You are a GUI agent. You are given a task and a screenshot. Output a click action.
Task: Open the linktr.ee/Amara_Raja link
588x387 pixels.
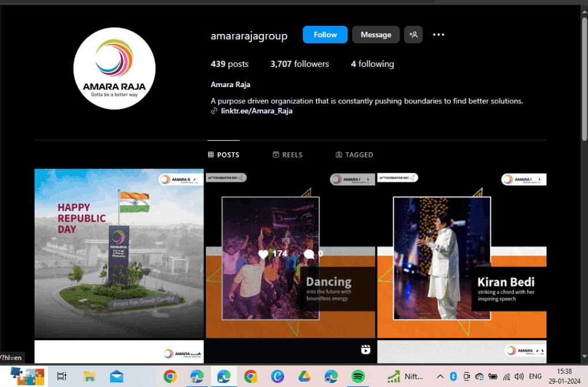[x=257, y=111]
